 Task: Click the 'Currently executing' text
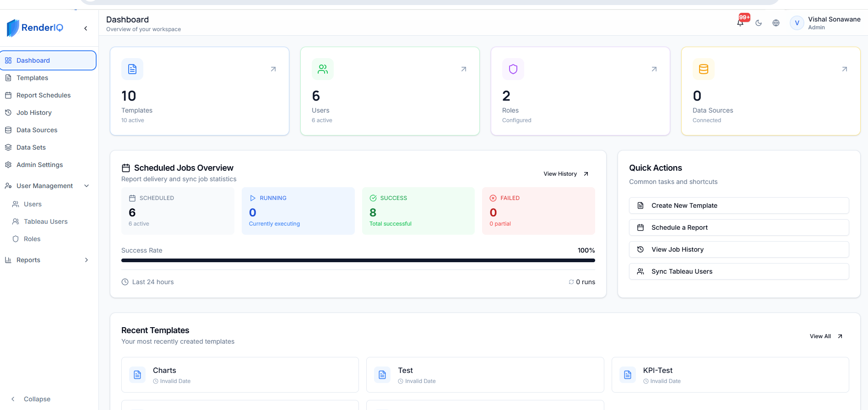tap(274, 224)
